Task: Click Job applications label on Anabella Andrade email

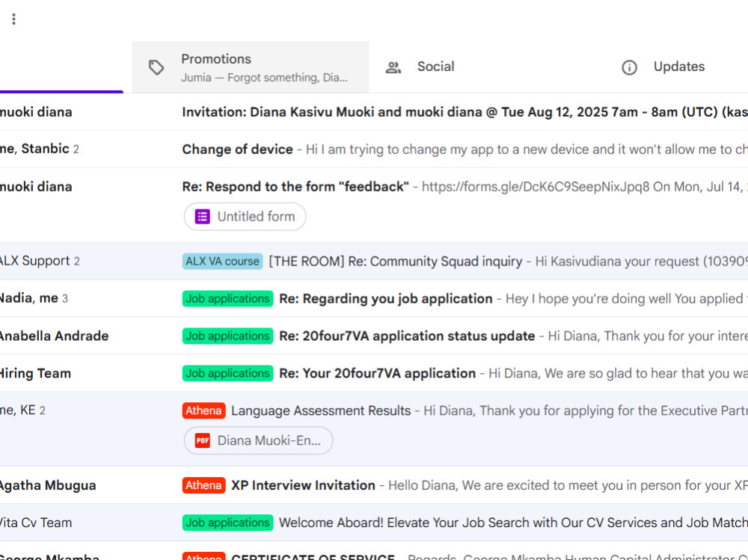Action: tap(227, 336)
